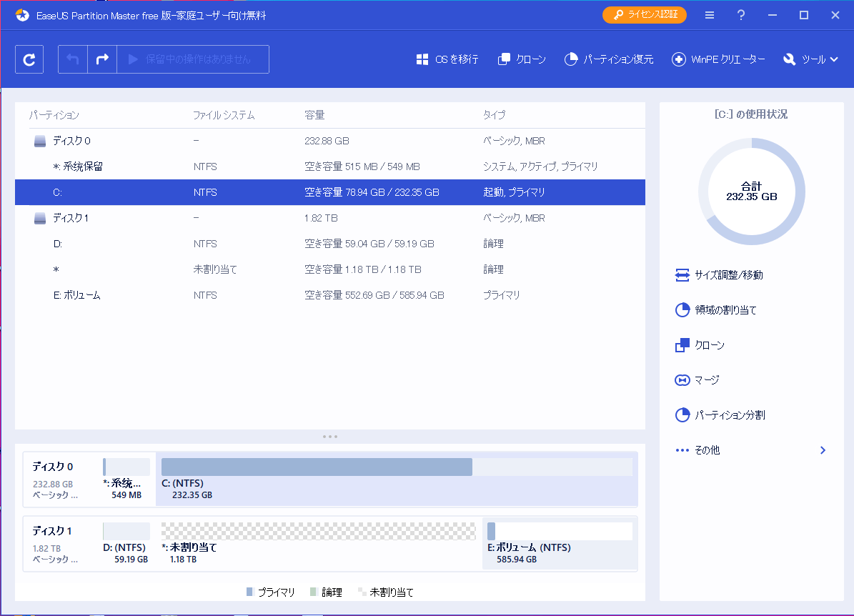Click the refresh disk information icon

coord(29,59)
